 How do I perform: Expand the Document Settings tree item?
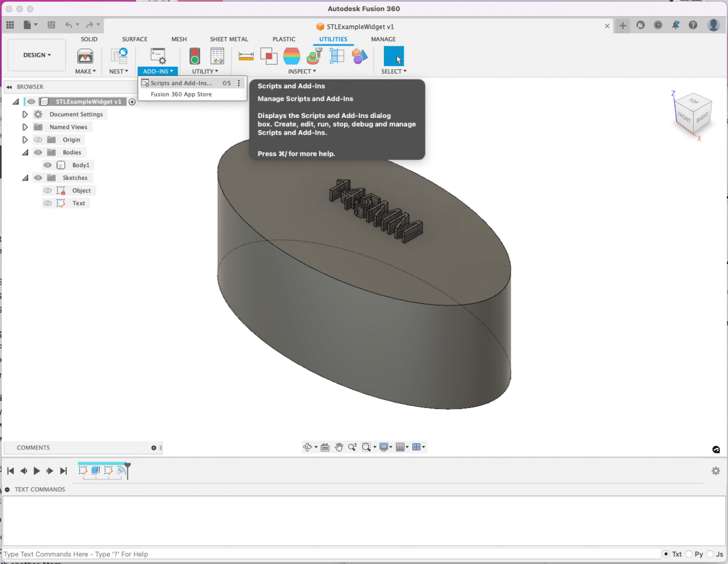click(x=25, y=114)
